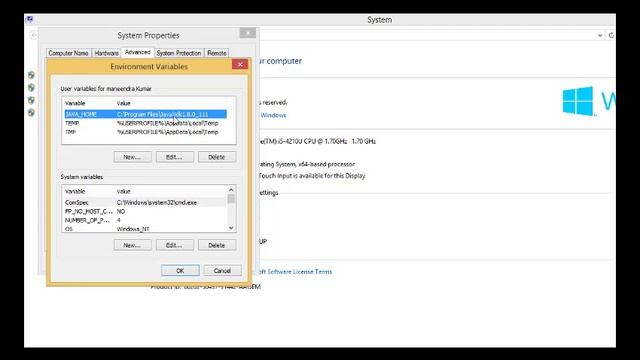The image size is (640, 360).
Task: Select the OS system variable row
Action: [145, 229]
